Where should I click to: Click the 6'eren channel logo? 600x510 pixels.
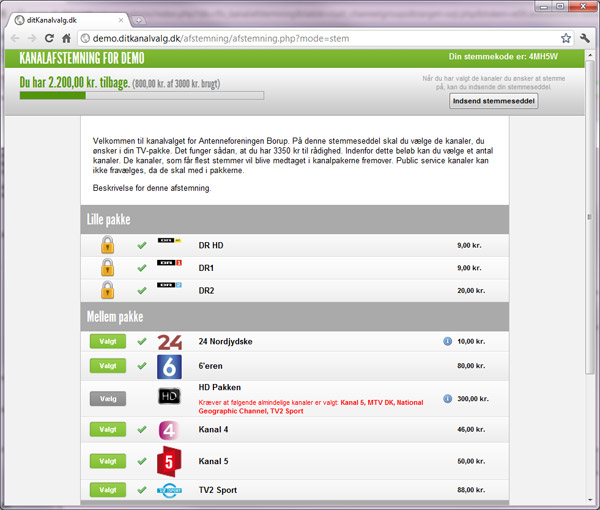coord(169,366)
